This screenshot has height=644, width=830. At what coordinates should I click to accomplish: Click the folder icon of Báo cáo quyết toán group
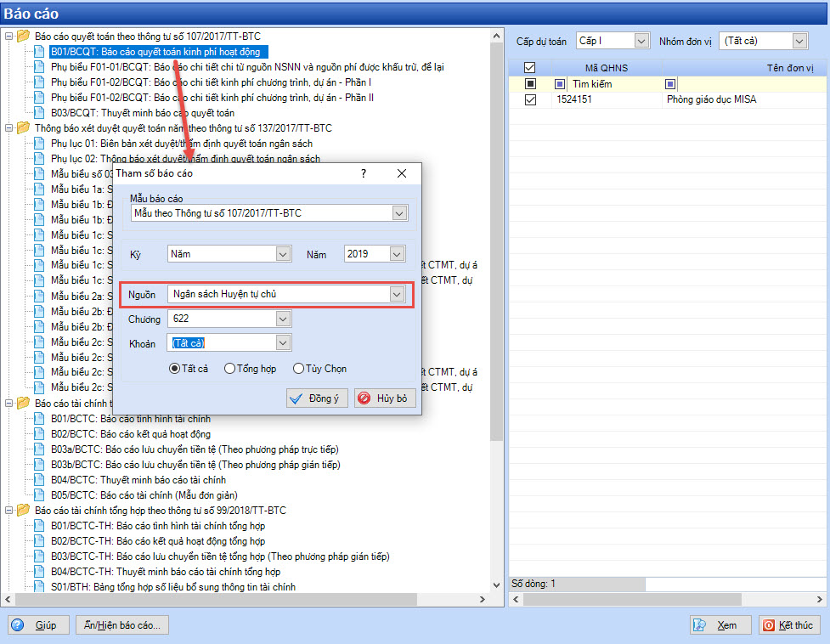click(x=23, y=37)
